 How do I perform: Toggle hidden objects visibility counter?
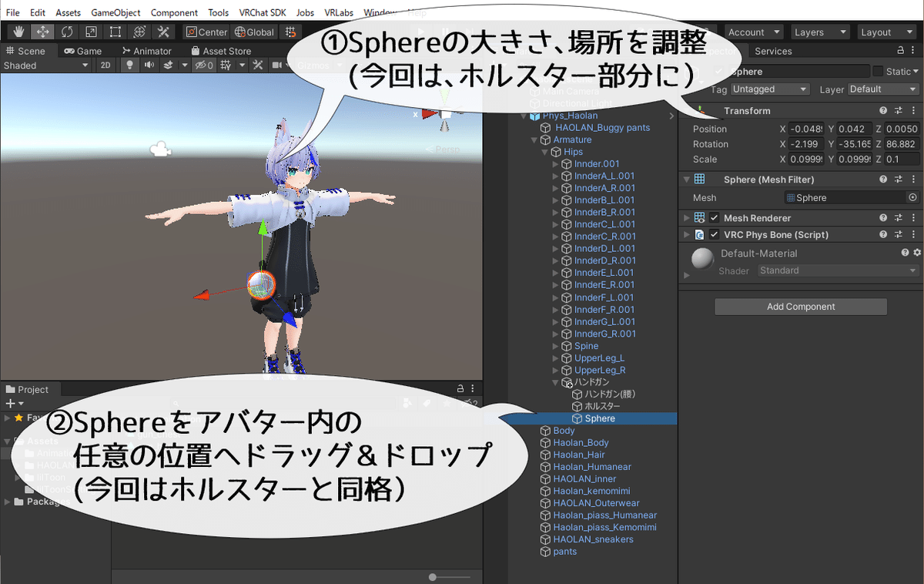click(x=204, y=65)
